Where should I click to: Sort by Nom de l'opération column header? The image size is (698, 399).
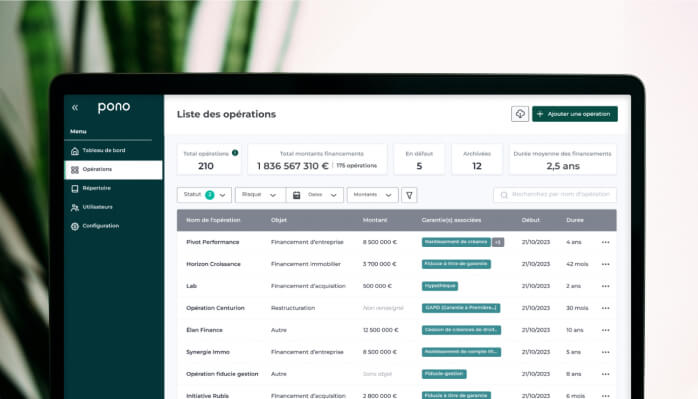pos(213,220)
